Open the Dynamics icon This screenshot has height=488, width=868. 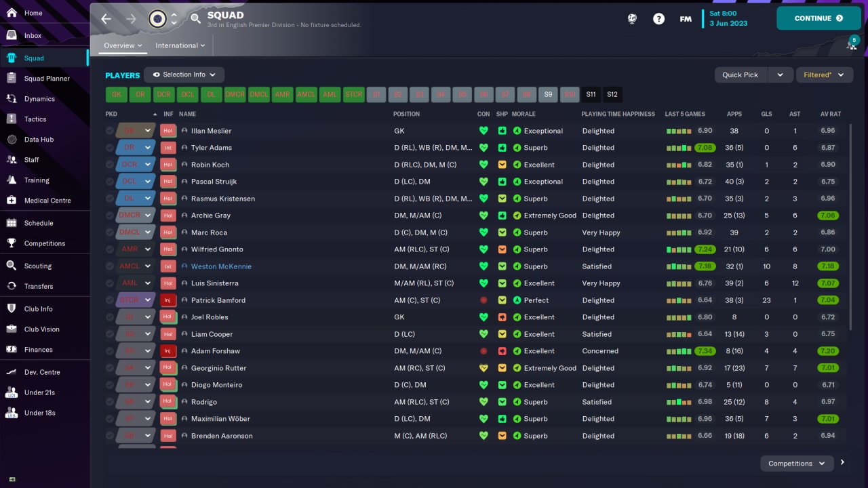point(12,99)
